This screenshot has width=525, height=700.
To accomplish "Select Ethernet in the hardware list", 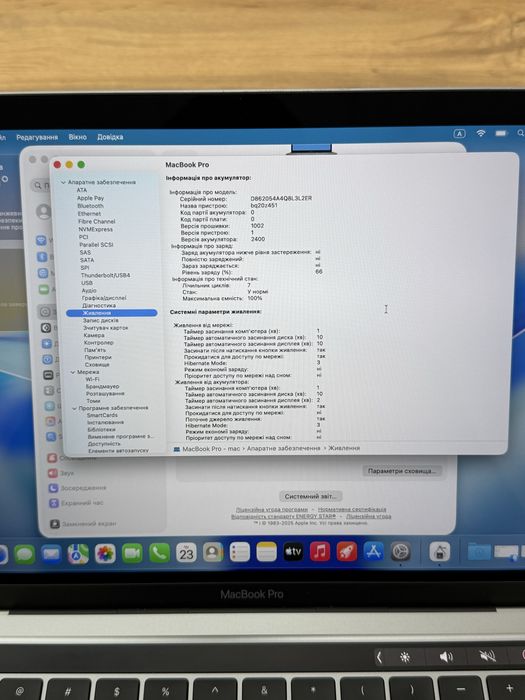I will click(x=89, y=213).
